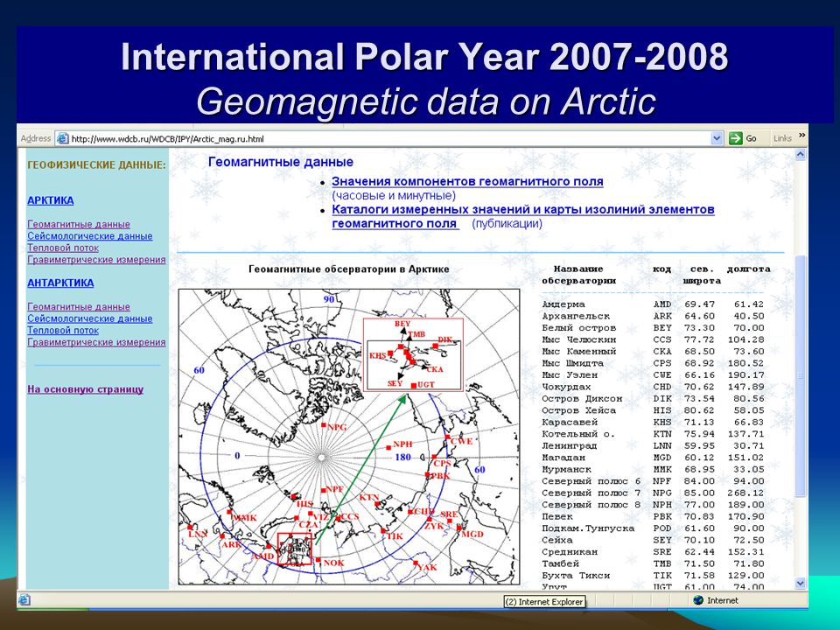Viewport: 840px width, 630px height.
Task: Open the Links toolbar chevron
Action: click(801, 136)
